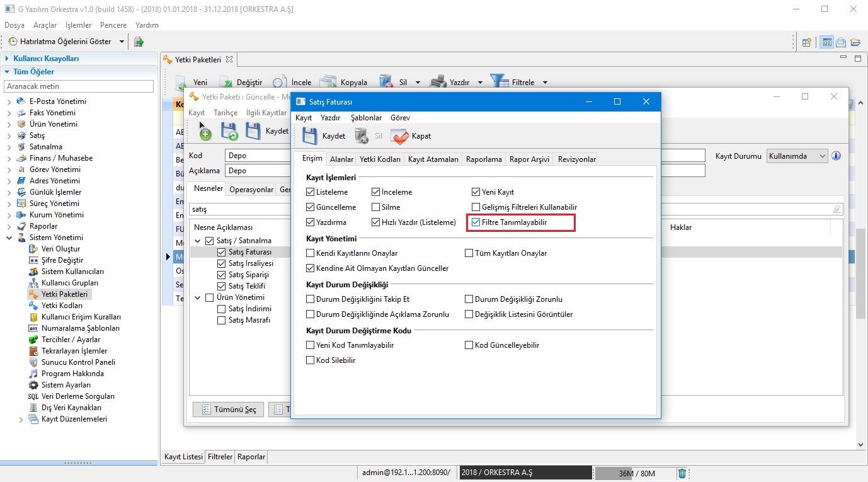Click the blue info icon beside Kayıt Durumu

[x=837, y=156]
